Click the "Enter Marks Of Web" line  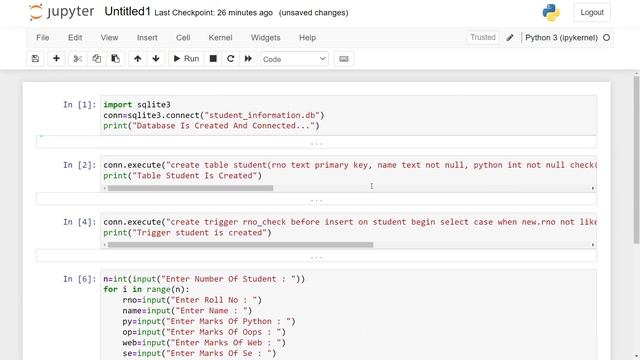(x=204, y=342)
